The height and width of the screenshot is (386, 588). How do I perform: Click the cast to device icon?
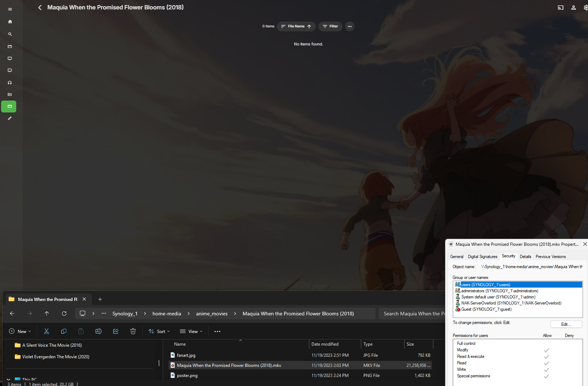coord(560,8)
